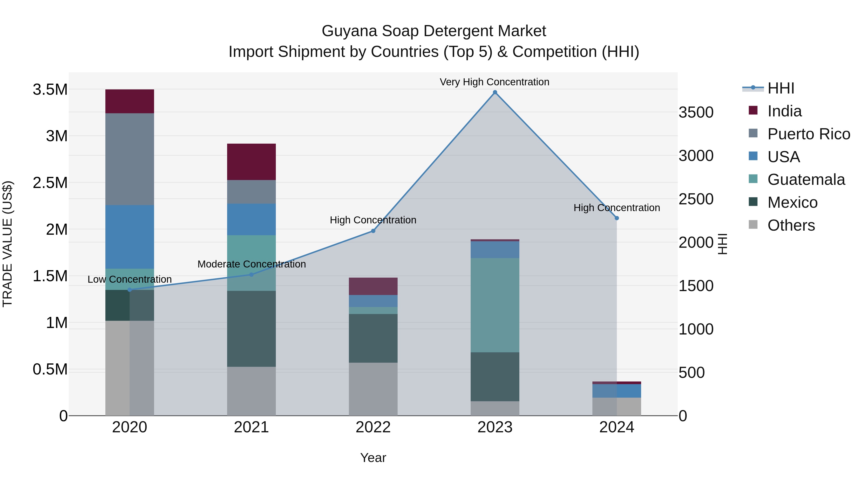Image resolution: width=868 pixels, height=488 pixels.
Task: Click the 2023 x-axis tick label
Action: [x=495, y=427]
